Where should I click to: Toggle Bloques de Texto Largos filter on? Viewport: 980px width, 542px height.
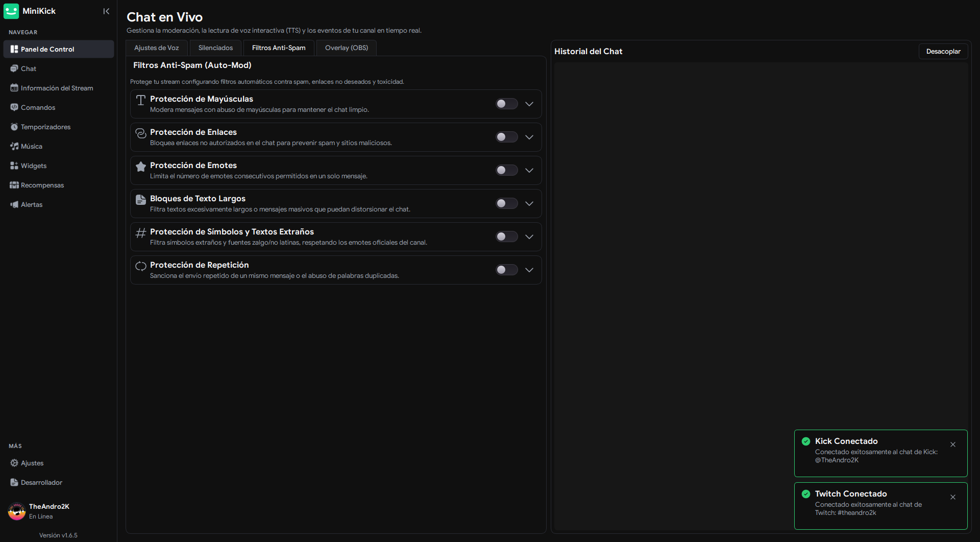pos(507,203)
